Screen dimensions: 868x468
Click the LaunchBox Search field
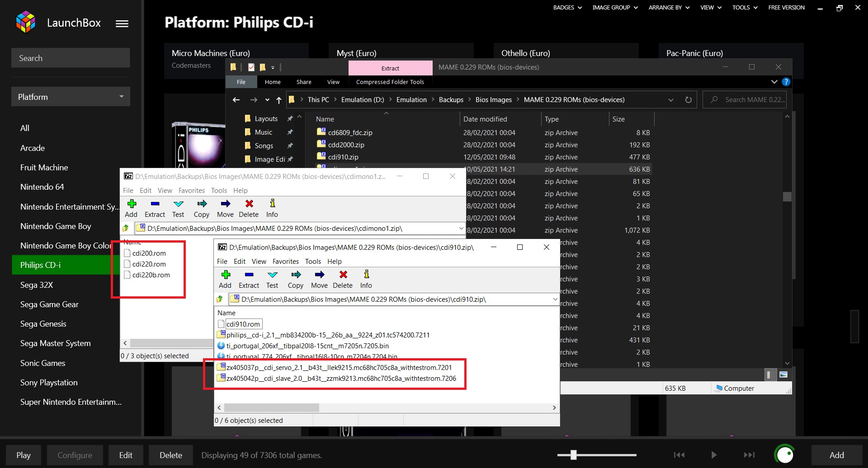point(71,58)
